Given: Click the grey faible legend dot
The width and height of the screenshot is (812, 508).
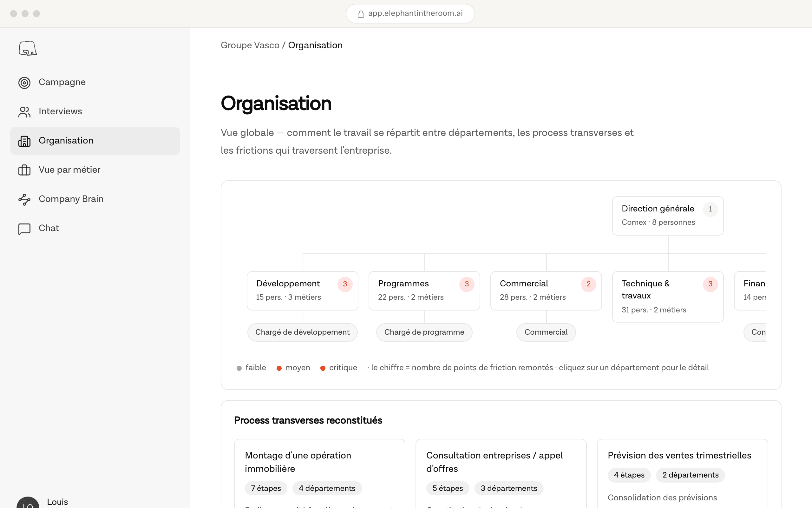Looking at the screenshot, I should [x=239, y=368].
